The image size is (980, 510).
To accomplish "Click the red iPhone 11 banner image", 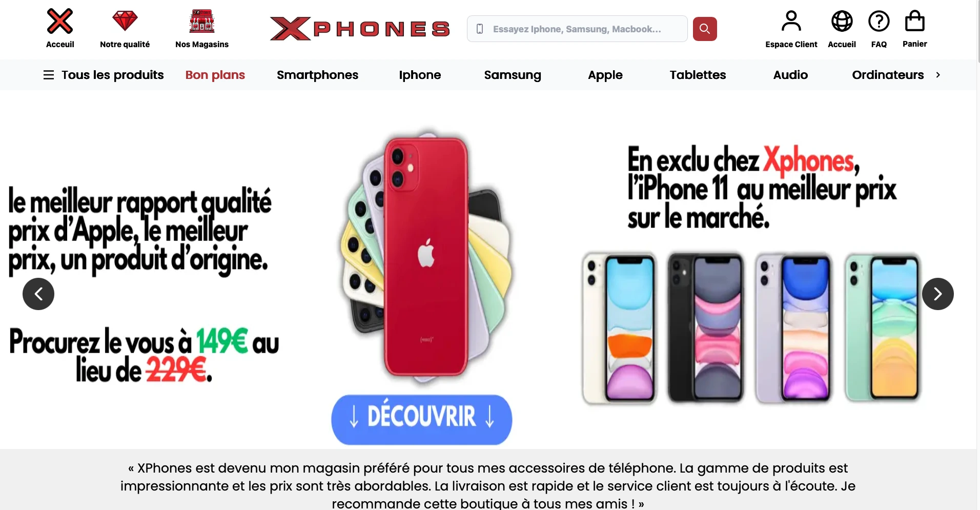I will pyautogui.click(x=425, y=256).
